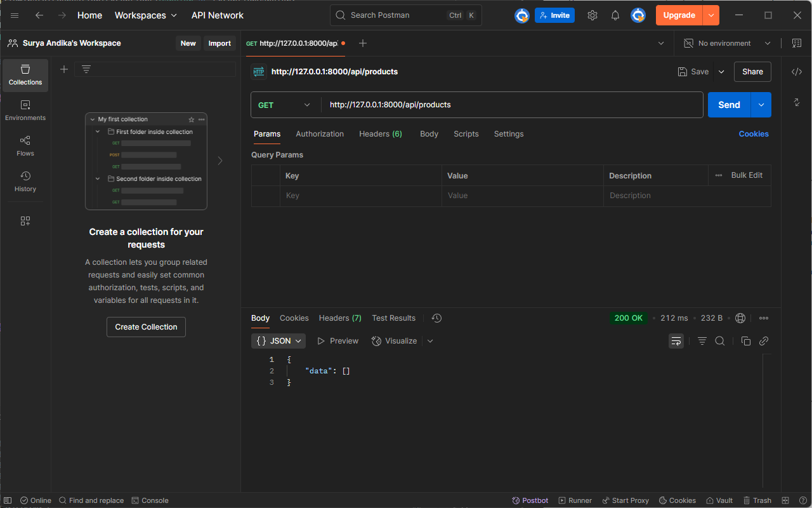This screenshot has width=812, height=508.
Task: Open the Environments sidebar panel
Action: (25, 110)
